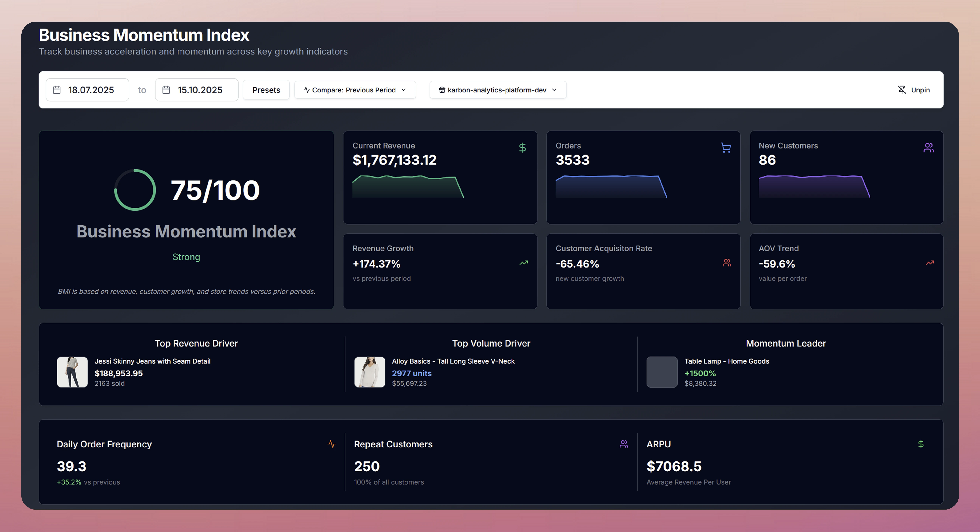The image size is (980, 532).
Task: Click the shopping cart icon on Orders card
Action: coord(726,148)
